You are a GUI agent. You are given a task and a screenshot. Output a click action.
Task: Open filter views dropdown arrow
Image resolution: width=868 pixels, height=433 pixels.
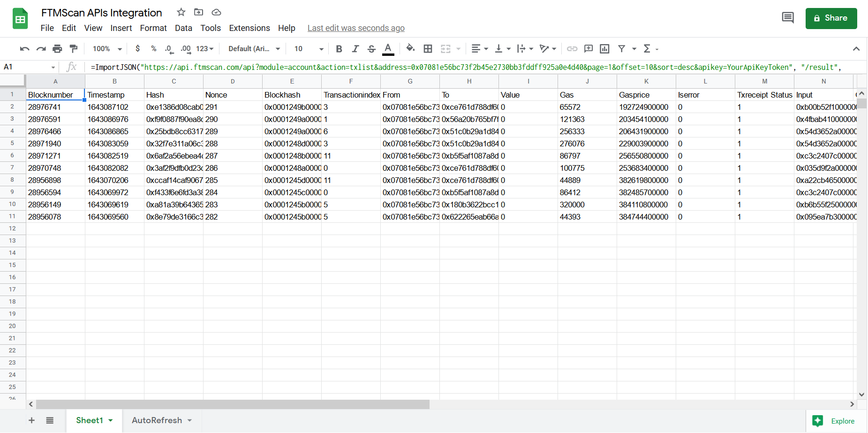(634, 49)
